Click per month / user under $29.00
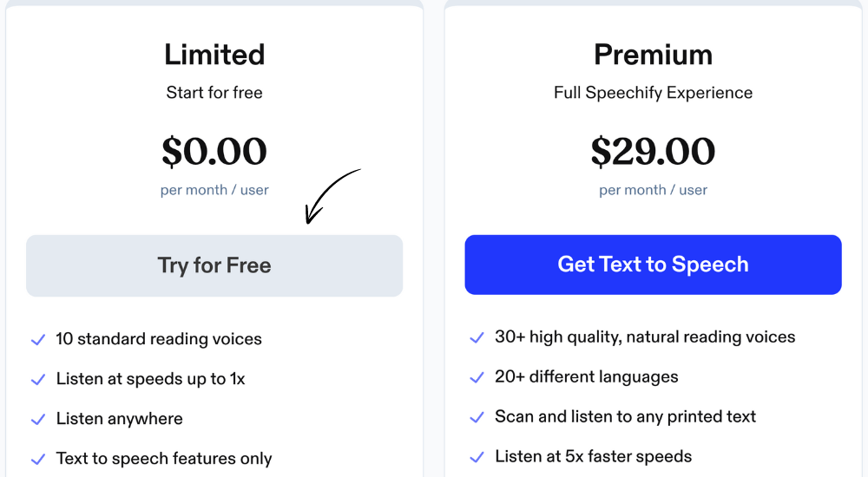 click(653, 190)
